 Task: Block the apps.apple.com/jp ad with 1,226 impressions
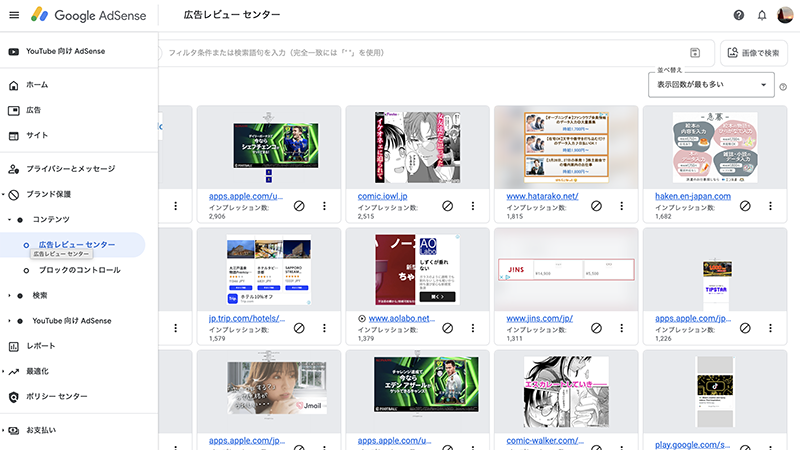(x=745, y=328)
